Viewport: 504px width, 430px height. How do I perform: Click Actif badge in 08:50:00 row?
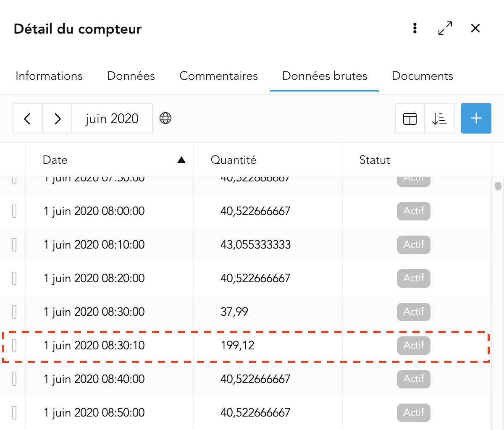[414, 412]
